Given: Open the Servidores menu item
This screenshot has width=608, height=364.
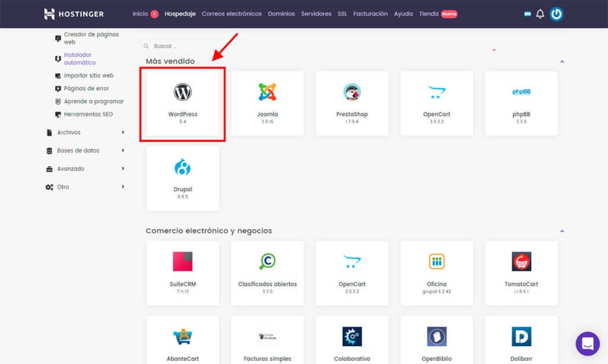Looking at the screenshot, I should click(x=316, y=14).
